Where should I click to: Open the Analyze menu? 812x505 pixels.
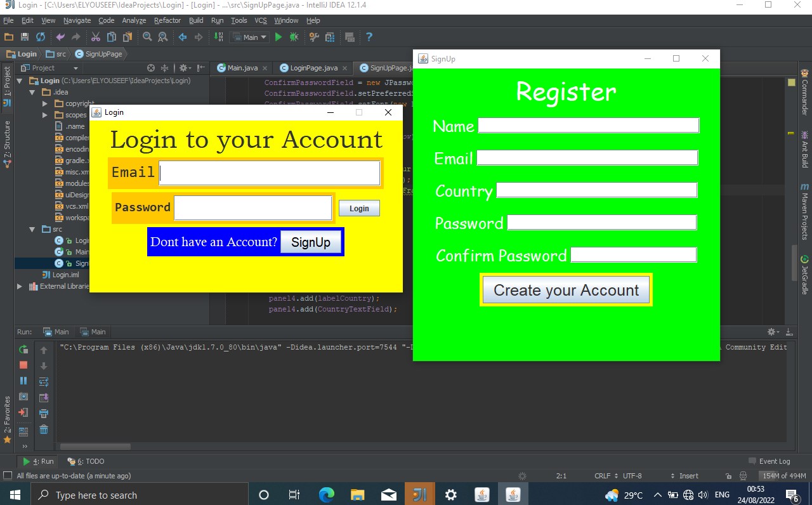pos(134,20)
